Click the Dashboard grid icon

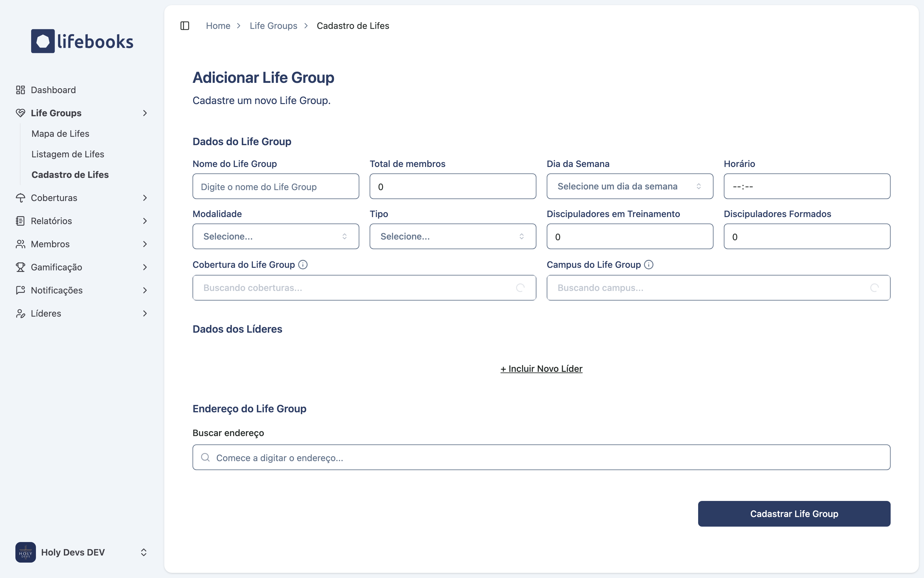[x=20, y=90]
